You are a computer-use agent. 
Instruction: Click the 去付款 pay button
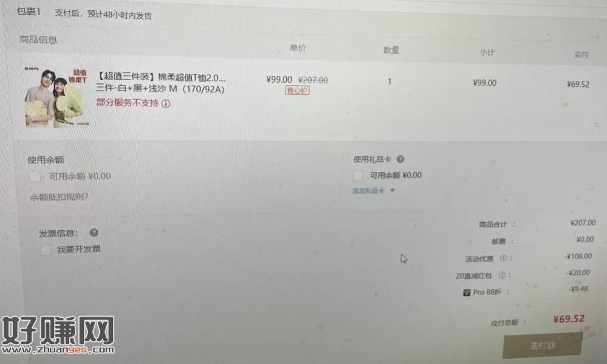543,345
